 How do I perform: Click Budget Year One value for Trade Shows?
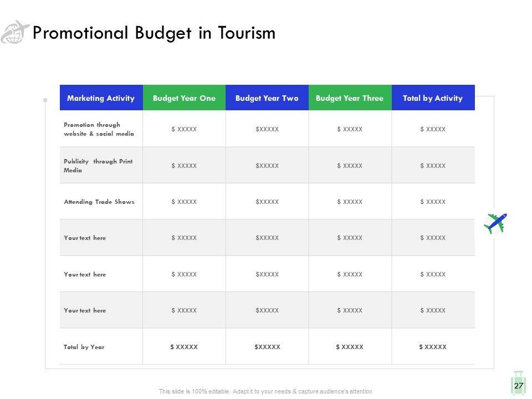tap(184, 202)
